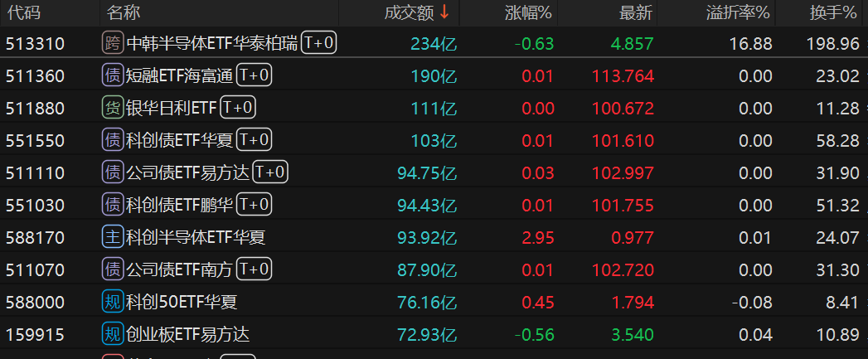Click latest price 3.540
Image resolution: width=868 pixels, height=359 pixels.
point(633,335)
